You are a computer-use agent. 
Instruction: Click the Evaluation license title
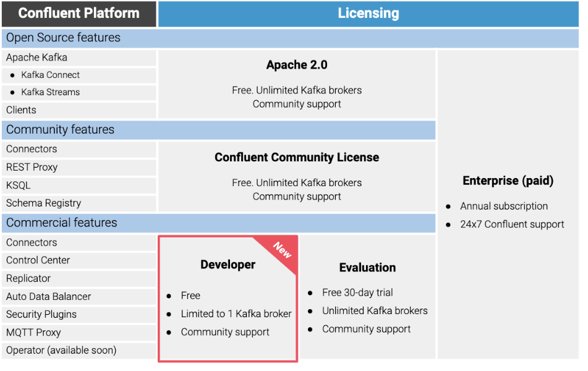tap(367, 268)
